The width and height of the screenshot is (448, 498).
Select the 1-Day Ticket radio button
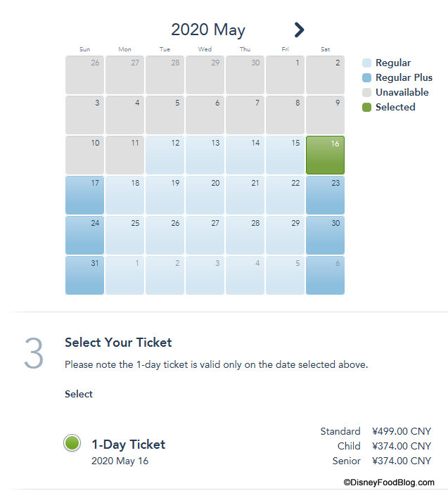click(x=72, y=443)
